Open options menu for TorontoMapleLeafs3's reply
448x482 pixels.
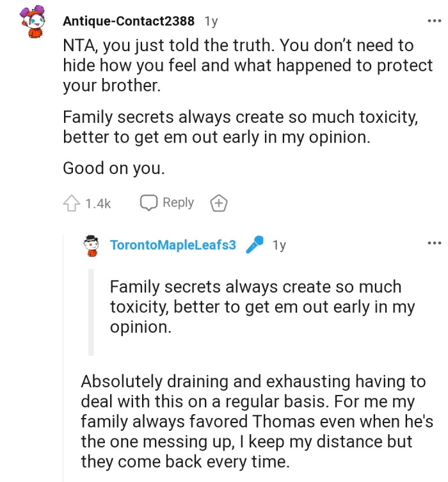point(434,243)
